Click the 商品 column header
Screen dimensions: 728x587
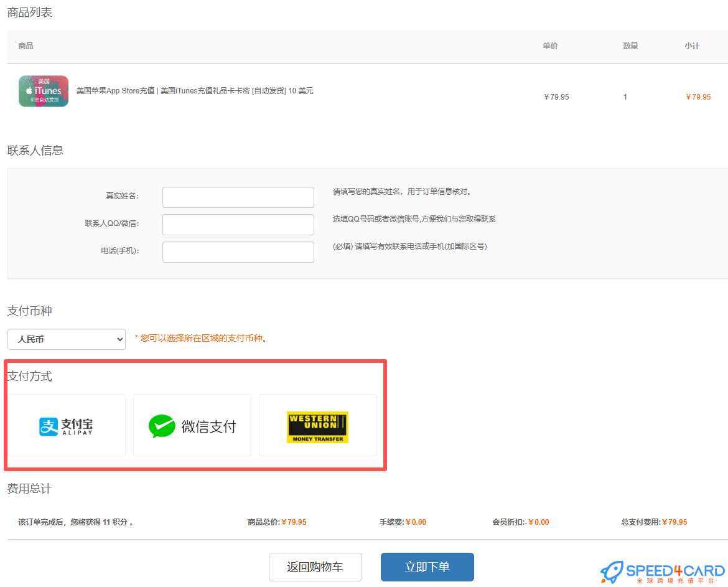[25, 45]
